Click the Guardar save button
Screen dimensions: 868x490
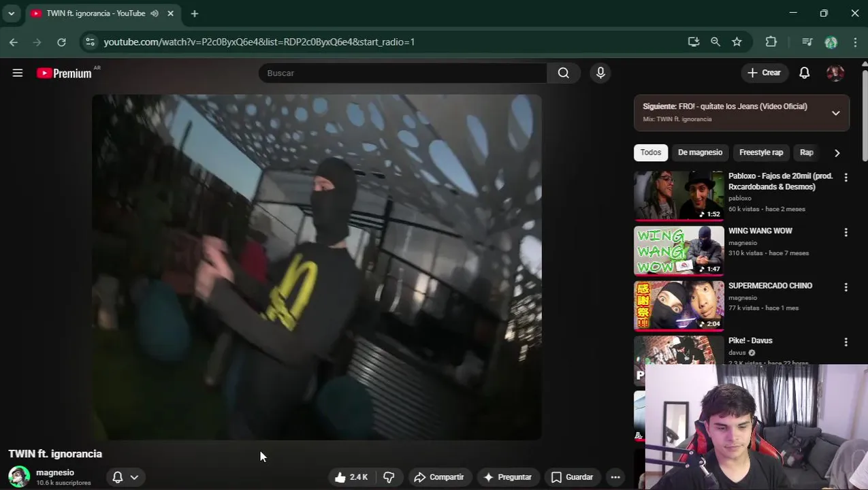pos(573,477)
